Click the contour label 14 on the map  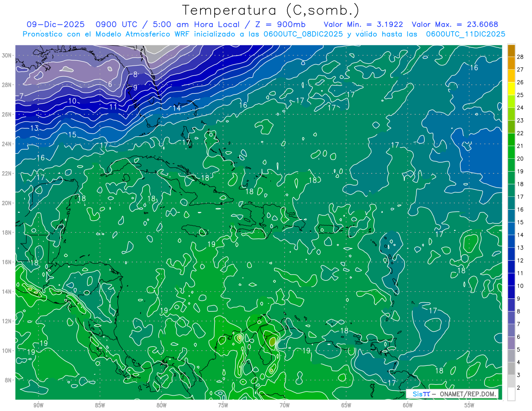[176, 108]
